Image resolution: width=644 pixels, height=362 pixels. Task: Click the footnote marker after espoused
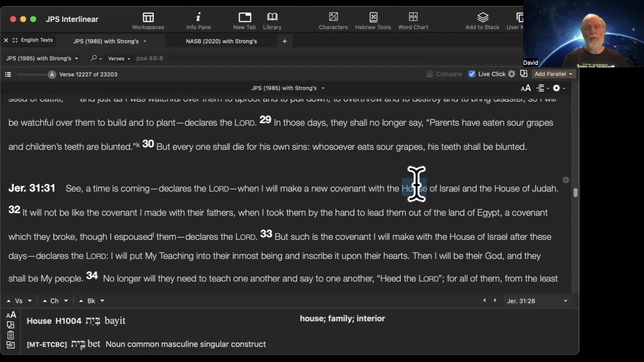click(153, 234)
